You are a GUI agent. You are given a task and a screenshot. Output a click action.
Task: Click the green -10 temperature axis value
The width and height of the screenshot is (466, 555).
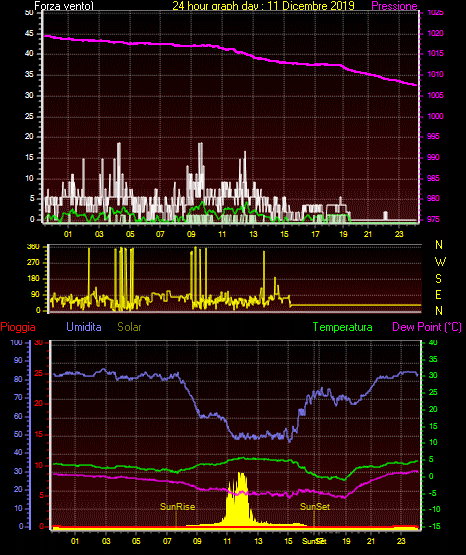pyautogui.click(x=434, y=509)
